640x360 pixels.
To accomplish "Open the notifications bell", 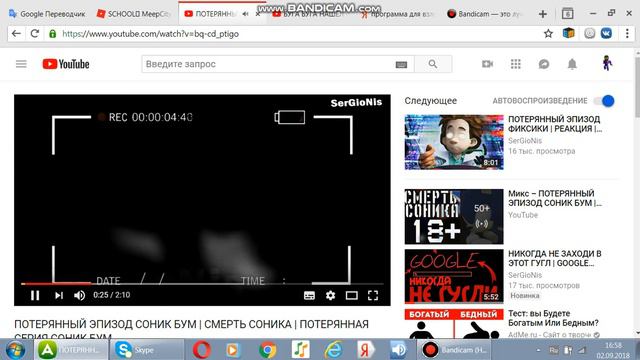I will [572, 64].
